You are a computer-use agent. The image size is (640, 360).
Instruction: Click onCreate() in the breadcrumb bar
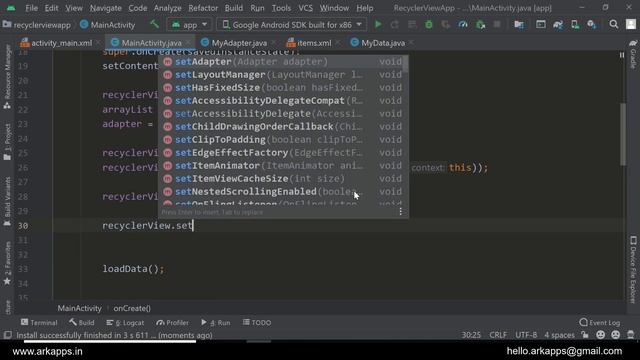click(132, 309)
